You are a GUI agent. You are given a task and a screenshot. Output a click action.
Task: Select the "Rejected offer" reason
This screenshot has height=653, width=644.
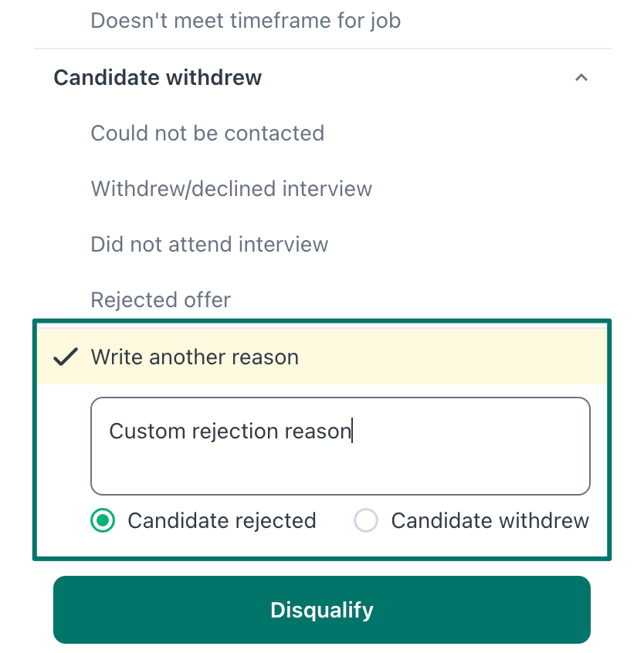point(161,300)
